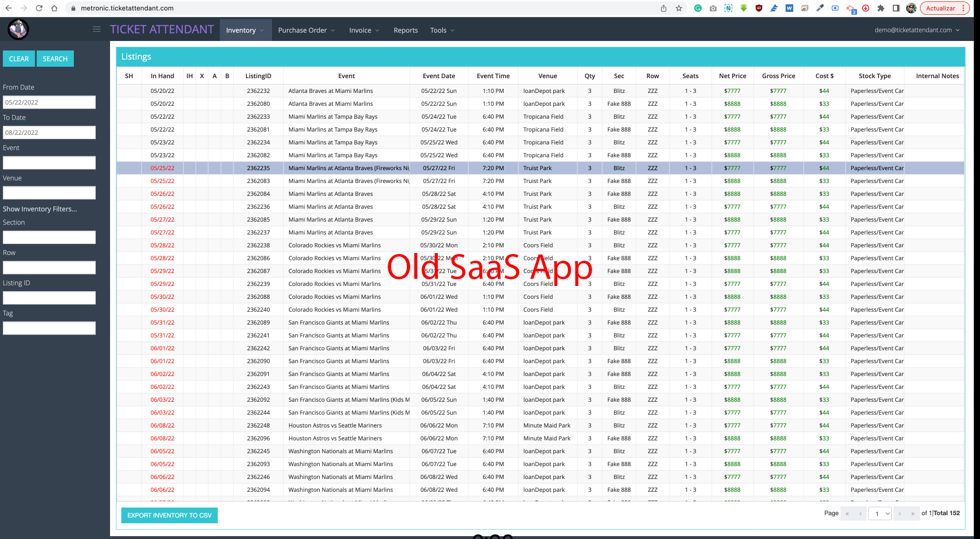Viewport: 980px width, 539px height.
Task: Open the Reports menu item
Action: click(405, 30)
